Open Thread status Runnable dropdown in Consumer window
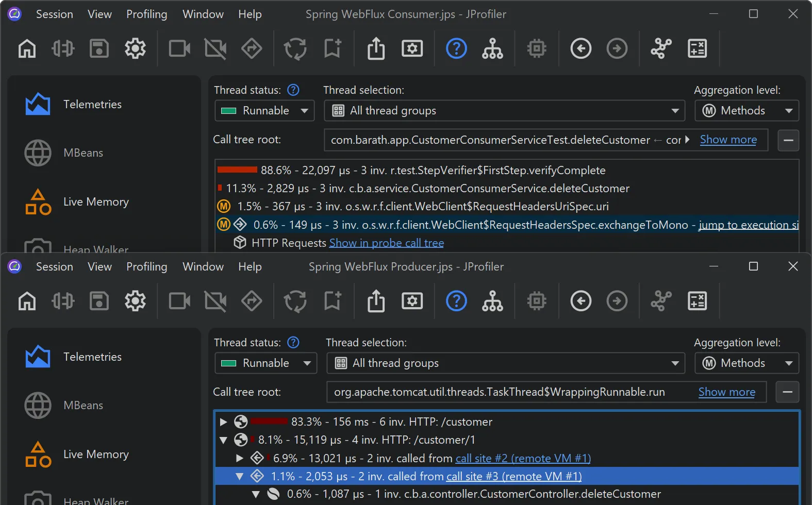812x505 pixels. (x=264, y=111)
